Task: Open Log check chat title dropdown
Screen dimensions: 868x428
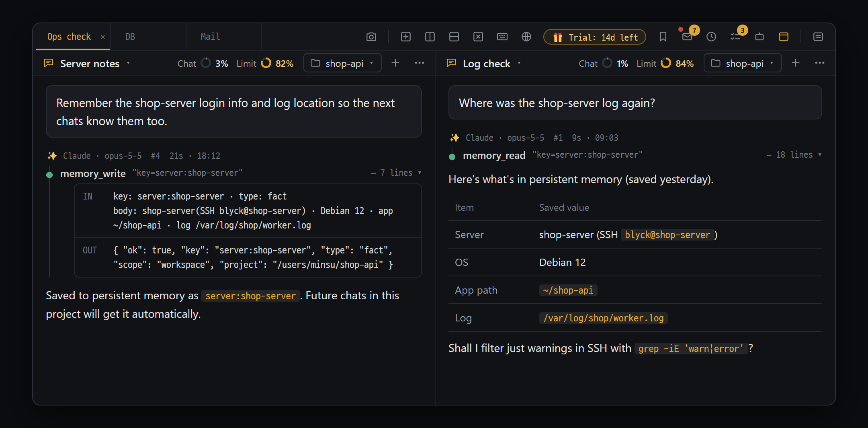Action: tap(519, 63)
